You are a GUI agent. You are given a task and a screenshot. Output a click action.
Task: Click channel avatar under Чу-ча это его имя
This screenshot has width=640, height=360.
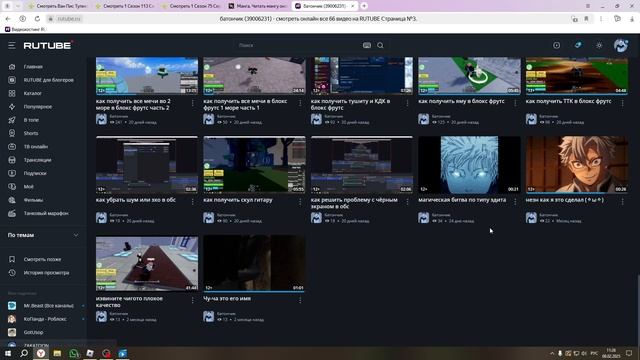[209, 316]
